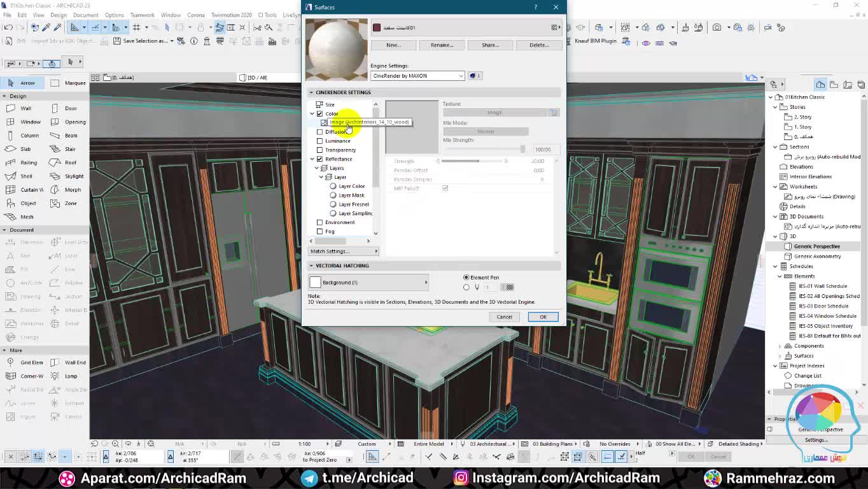Click the Rename... button
Screen dimensions: 868x489
click(442, 45)
